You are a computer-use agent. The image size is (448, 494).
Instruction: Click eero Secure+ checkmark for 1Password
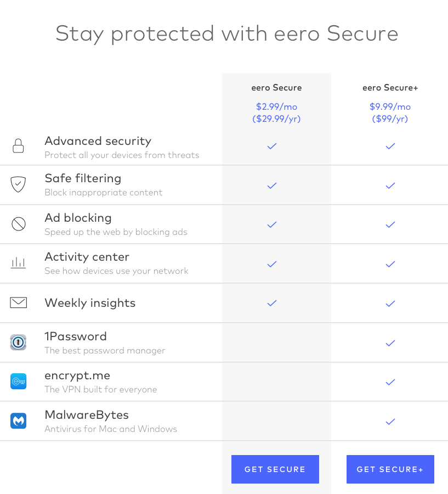390,343
